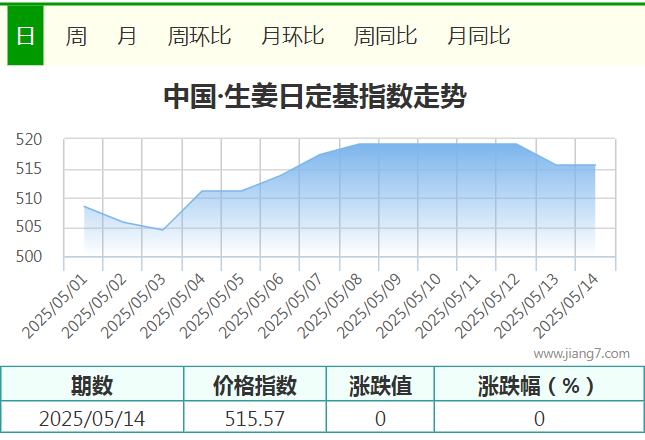Click the chart title 中国·生姜日定基指数走势

[x=314, y=97]
